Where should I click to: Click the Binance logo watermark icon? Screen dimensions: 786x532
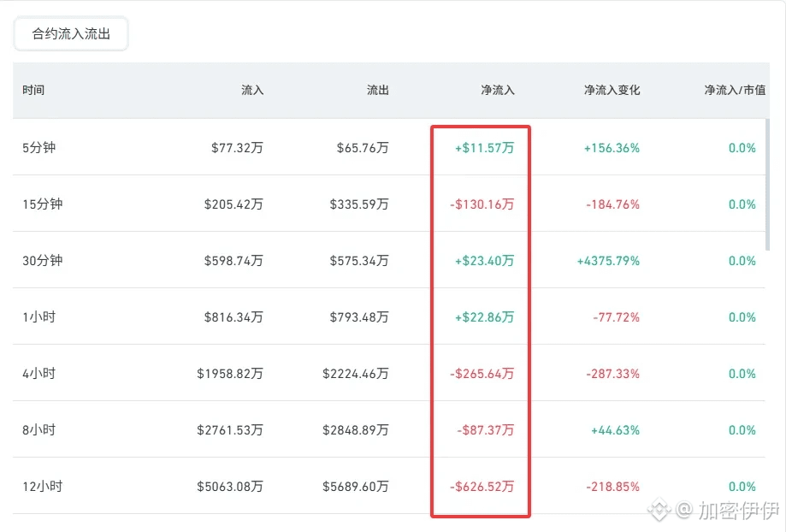pos(659,510)
